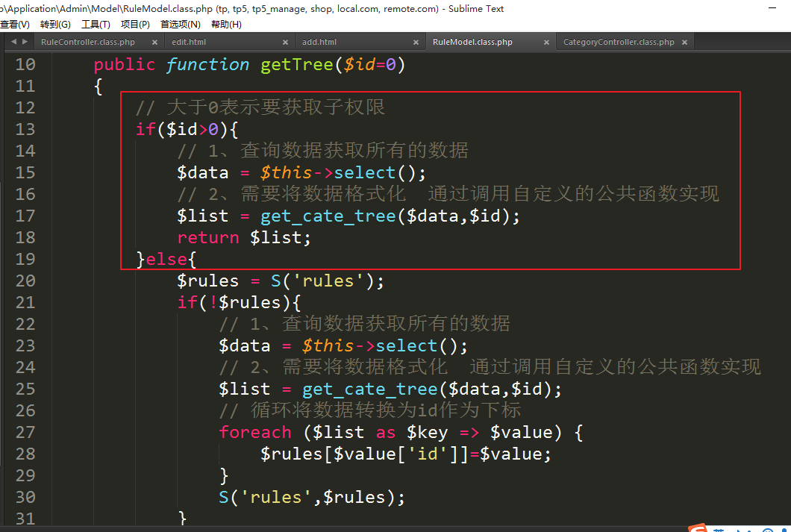Switch to the RuleController.class.php tab
791x532 pixels.
(88, 43)
